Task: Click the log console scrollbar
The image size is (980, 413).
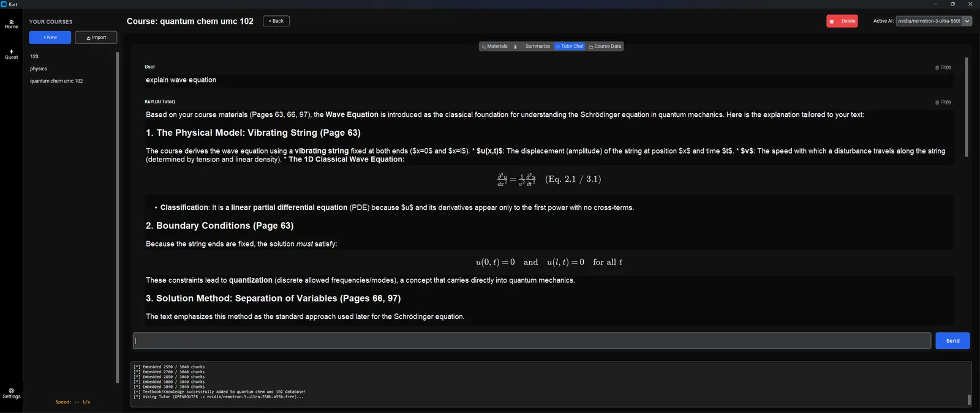Action: point(969,400)
